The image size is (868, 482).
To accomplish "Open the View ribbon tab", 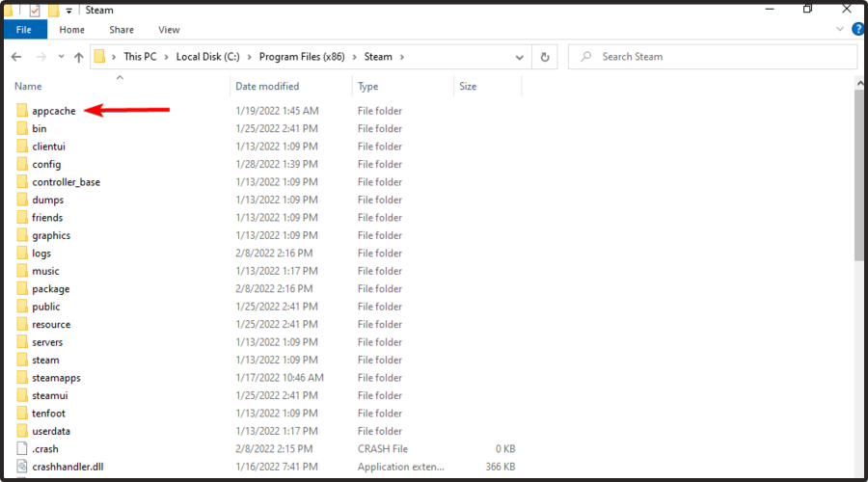I will click(169, 30).
